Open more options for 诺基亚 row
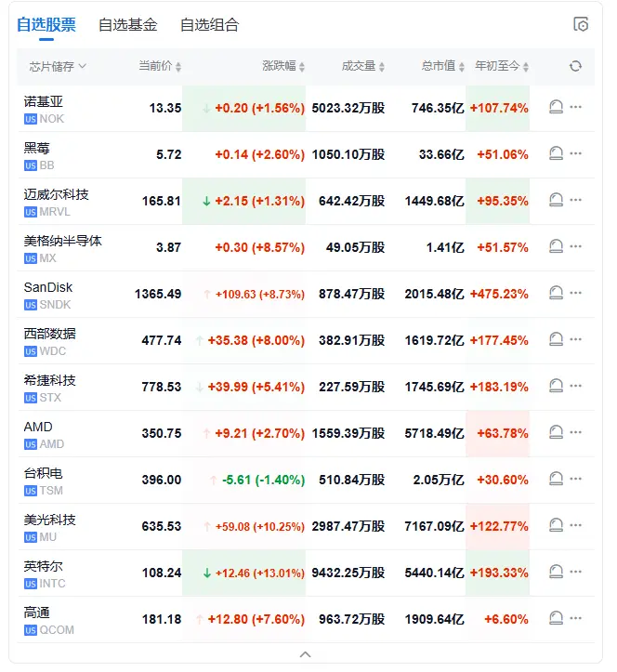The height and width of the screenshot is (672, 617). pos(575,107)
